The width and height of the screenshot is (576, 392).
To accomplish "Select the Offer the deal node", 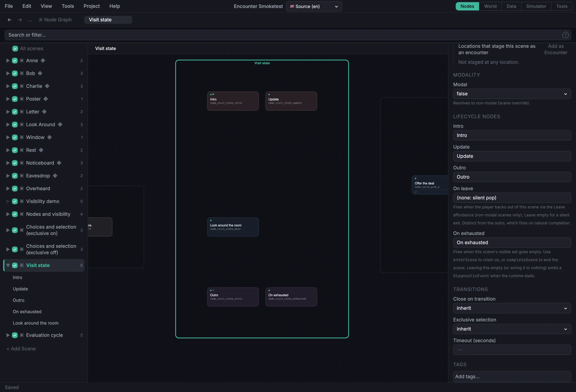I will coord(430,185).
